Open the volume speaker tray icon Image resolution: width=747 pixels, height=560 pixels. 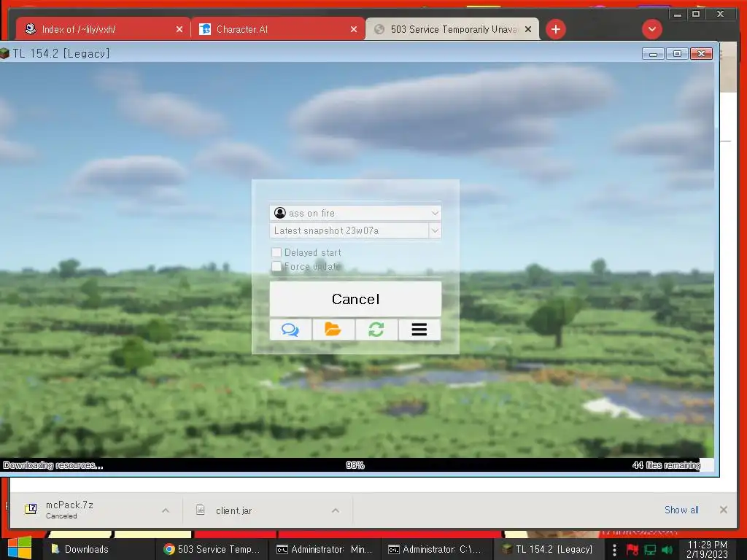[x=667, y=550]
